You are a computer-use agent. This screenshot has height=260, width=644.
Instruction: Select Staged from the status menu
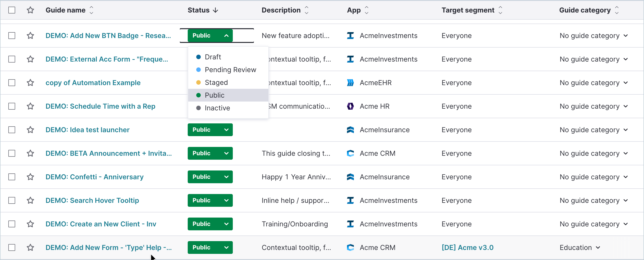[x=228, y=82]
